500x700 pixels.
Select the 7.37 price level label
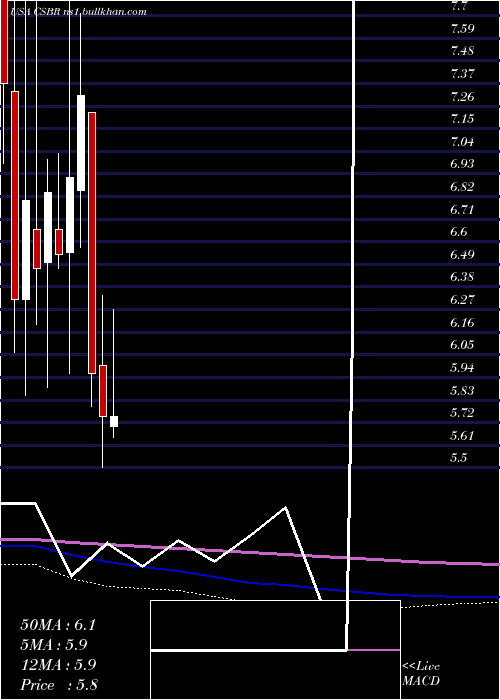(462, 74)
